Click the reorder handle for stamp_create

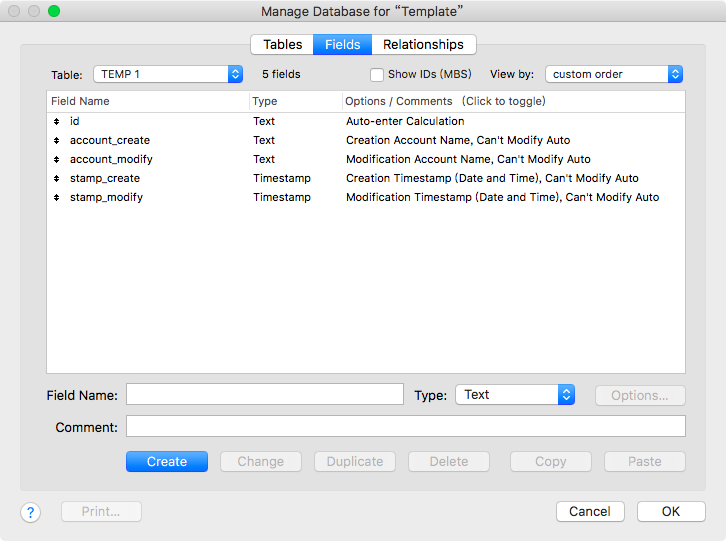coord(56,178)
